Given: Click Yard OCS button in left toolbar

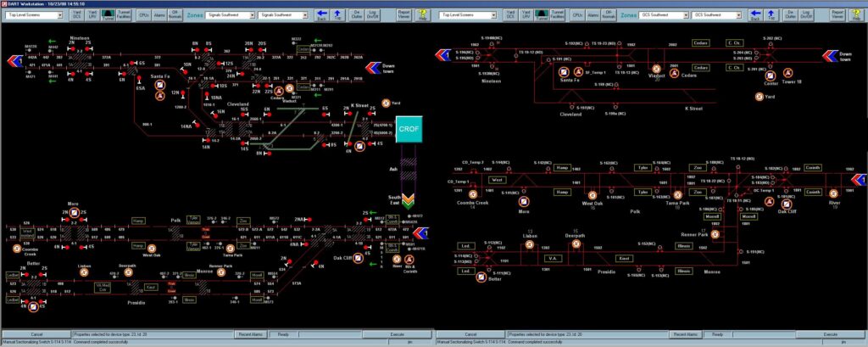Looking at the screenshot, I should coord(76,15).
